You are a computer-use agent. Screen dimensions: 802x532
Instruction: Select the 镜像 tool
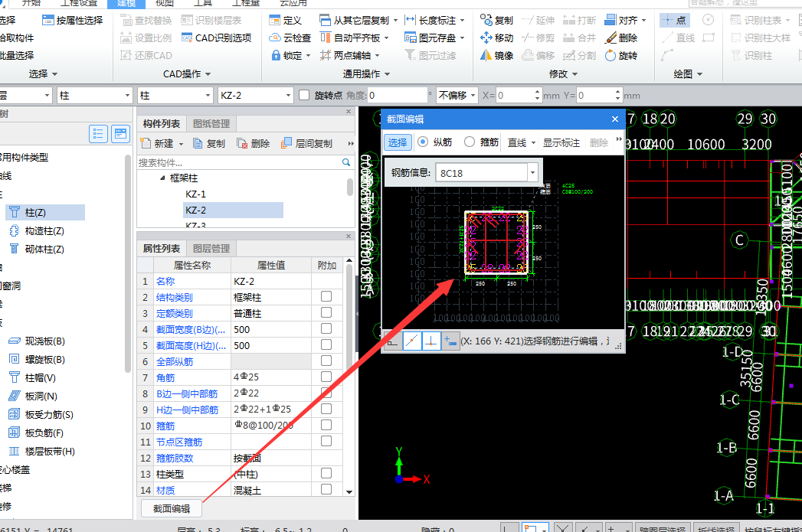496,55
